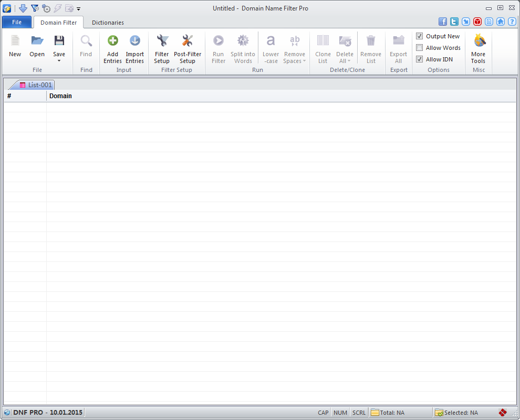Open the File menu tab
The height and width of the screenshot is (420, 520).
coord(17,22)
